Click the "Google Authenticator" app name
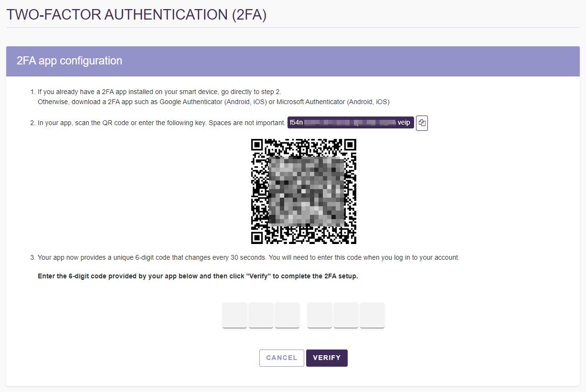This screenshot has width=586, height=392. [x=192, y=102]
